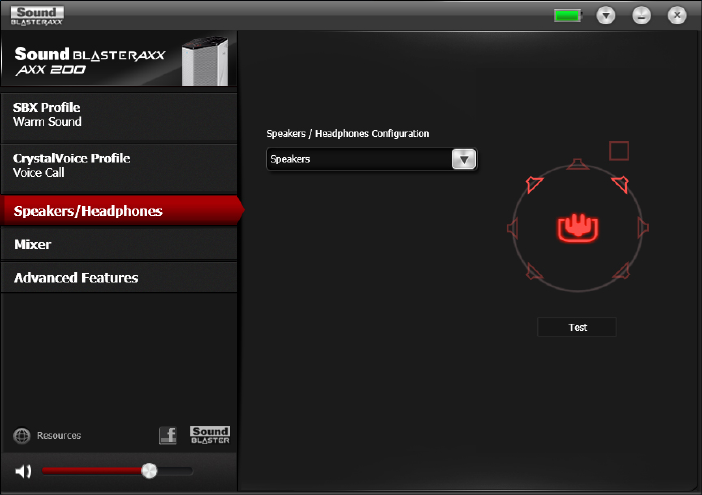Click the front left speaker icon

click(534, 183)
